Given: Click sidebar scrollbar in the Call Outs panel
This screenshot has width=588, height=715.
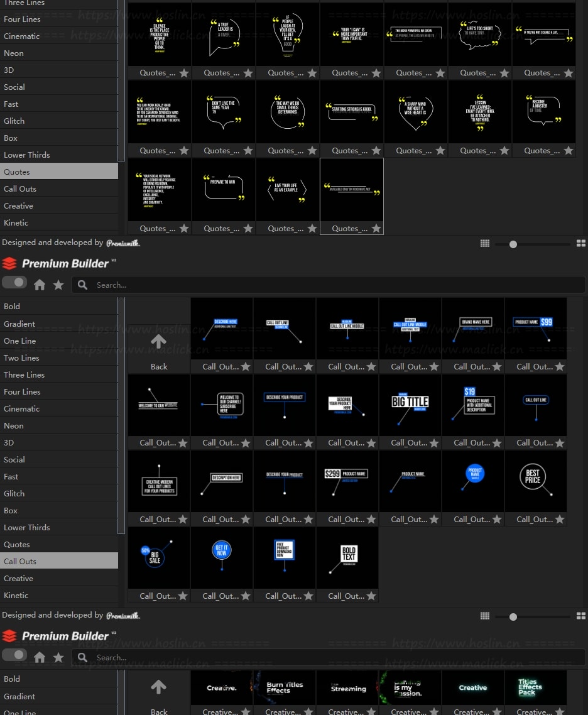Looking at the screenshot, I should (121, 415).
